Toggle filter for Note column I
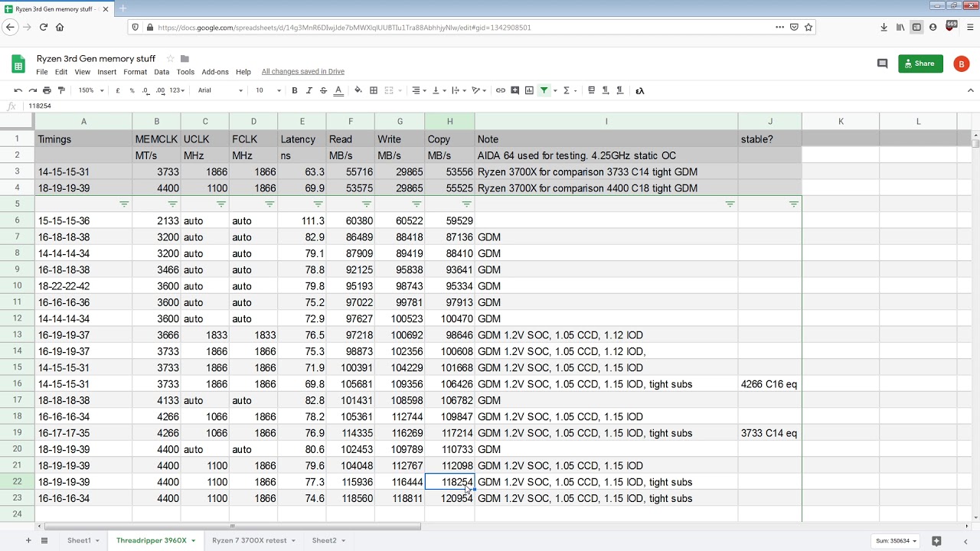Image resolution: width=980 pixels, height=551 pixels. [730, 204]
